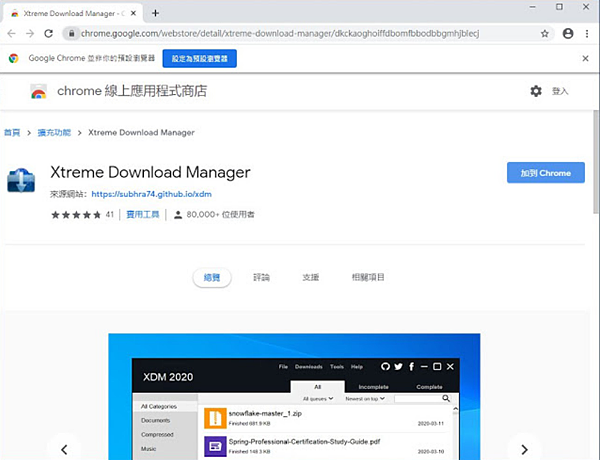Open the Web Store settings gear

pyautogui.click(x=536, y=91)
